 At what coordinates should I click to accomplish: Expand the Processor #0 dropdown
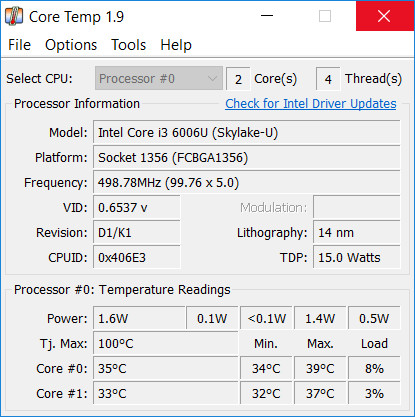pos(159,79)
